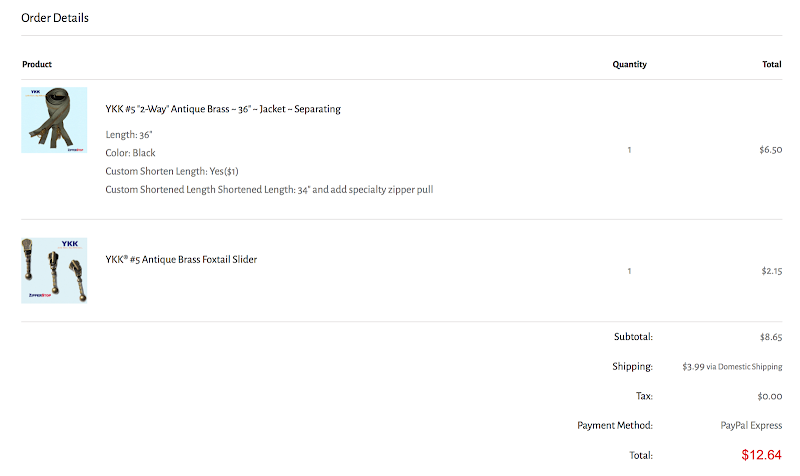
Task: Open the YKK #5 Antique Brass Foxtail Slider link
Action: click(181, 260)
